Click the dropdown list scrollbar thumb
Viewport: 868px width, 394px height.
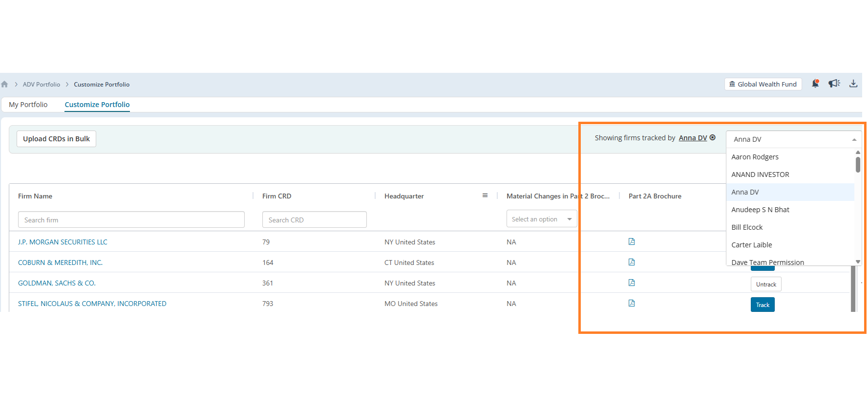point(858,164)
